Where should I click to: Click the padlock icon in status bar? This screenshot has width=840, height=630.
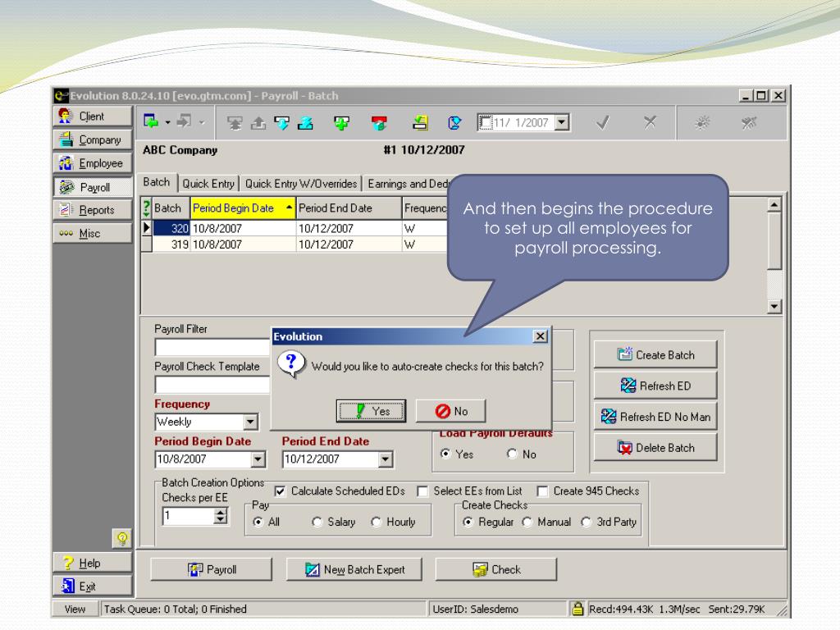click(x=577, y=609)
